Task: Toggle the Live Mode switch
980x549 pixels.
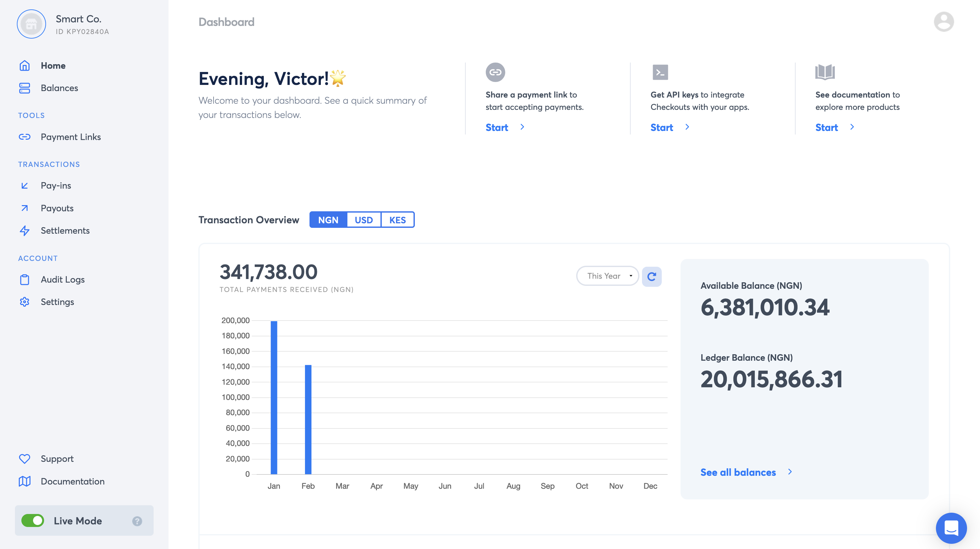Action: click(33, 520)
